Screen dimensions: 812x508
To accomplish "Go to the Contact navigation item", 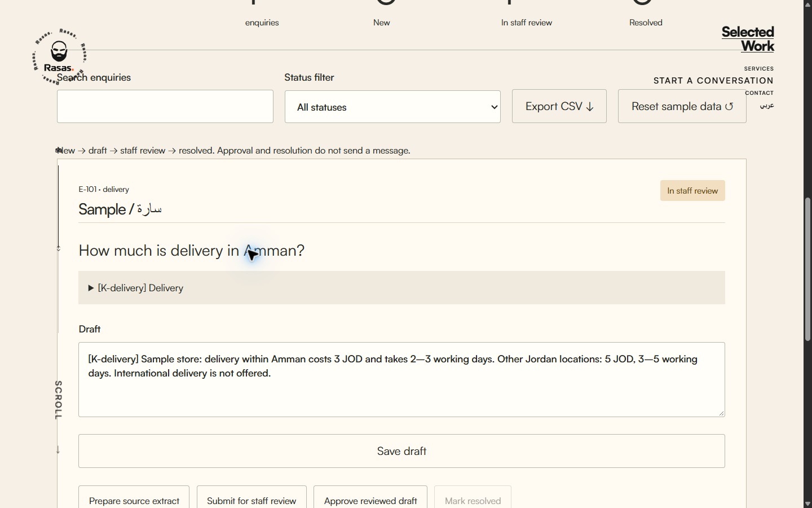I will click(759, 93).
